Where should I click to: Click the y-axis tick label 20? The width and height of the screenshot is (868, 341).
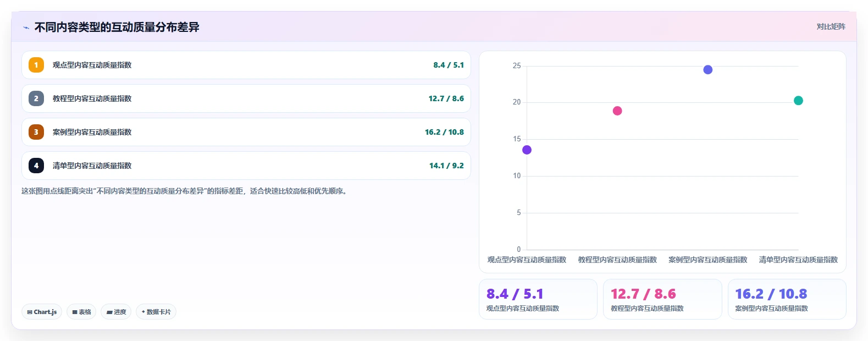[517, 102]
